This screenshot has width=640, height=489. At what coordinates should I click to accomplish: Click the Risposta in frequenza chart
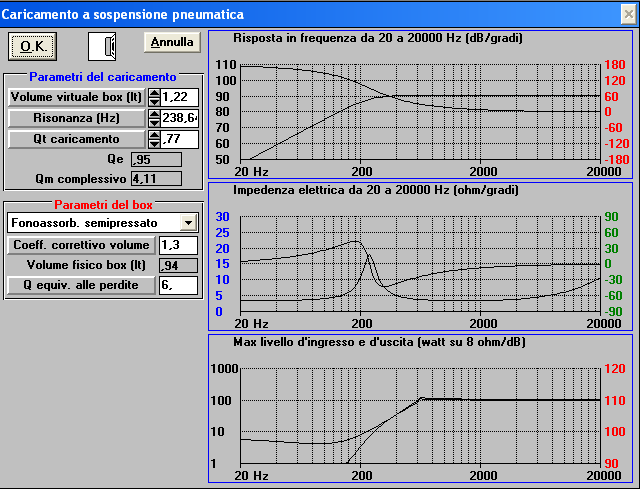coord(420,104)
